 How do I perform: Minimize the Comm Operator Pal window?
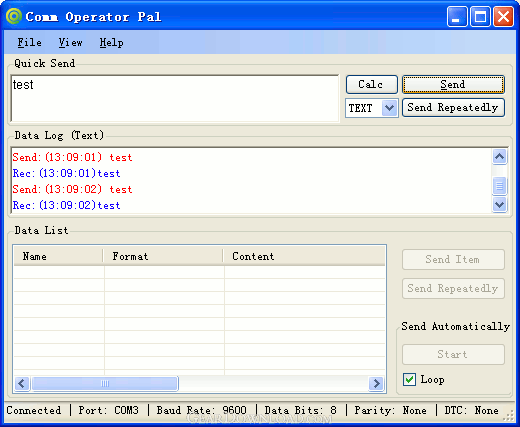pos(457,16)
